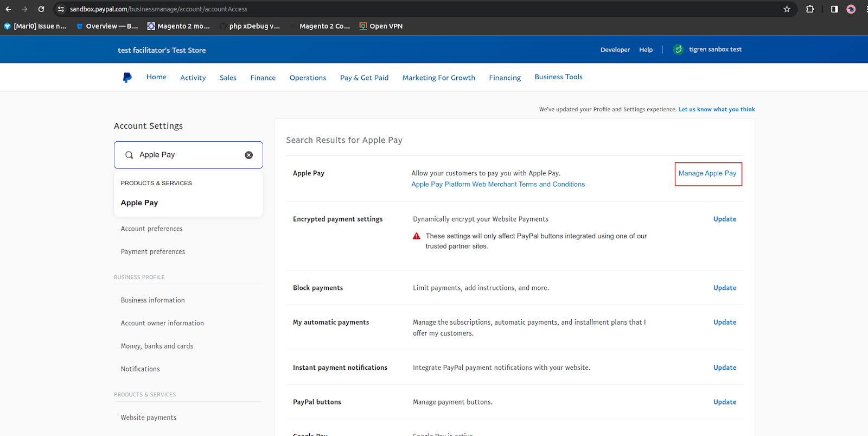
Task: Open the [MariO] Issue bookmark
Action: (x=35, y=26)
